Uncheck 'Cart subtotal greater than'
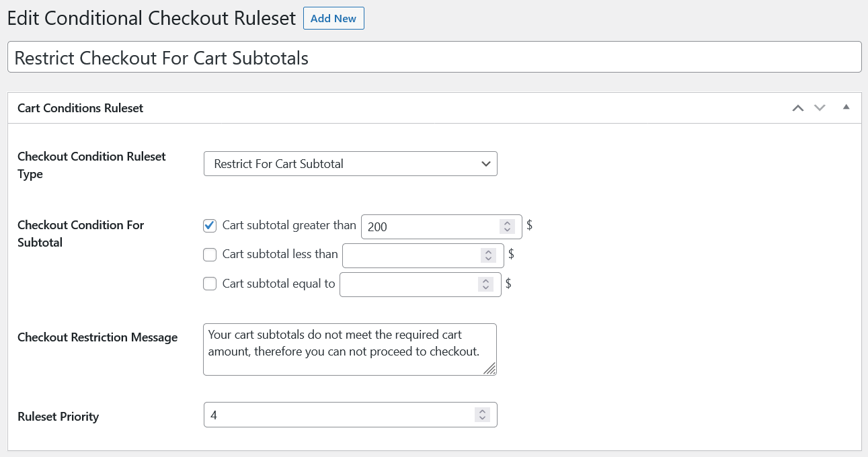This screenshot has width=868, height=457. (210, 225)
